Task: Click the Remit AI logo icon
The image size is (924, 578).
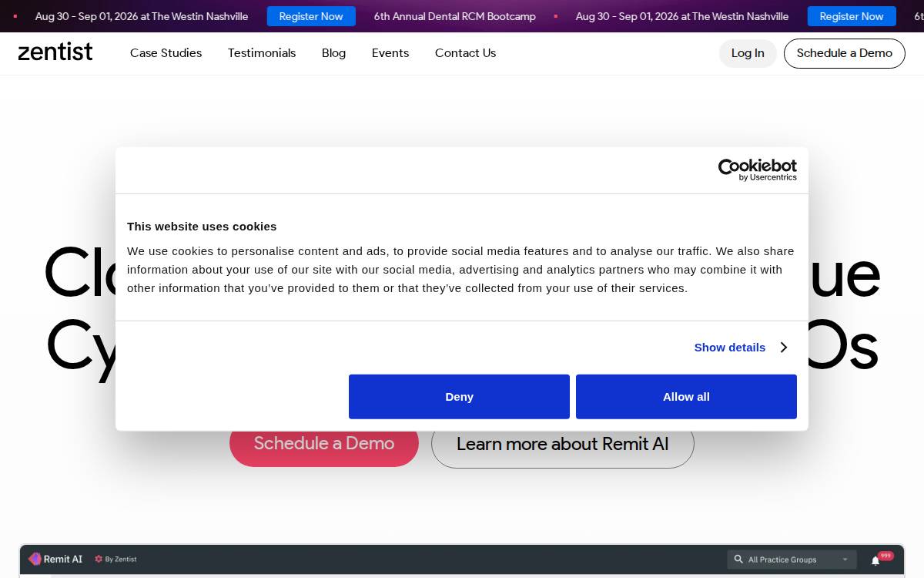Action: (x=35, y=559)
